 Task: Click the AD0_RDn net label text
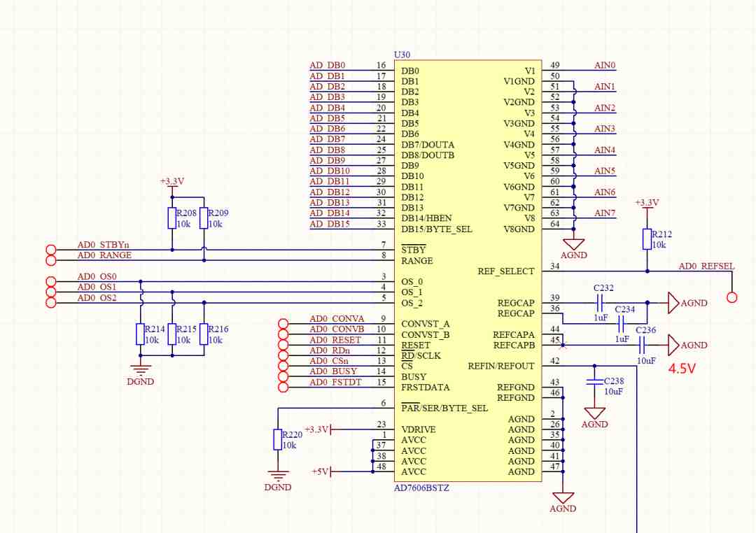[330, 350]
